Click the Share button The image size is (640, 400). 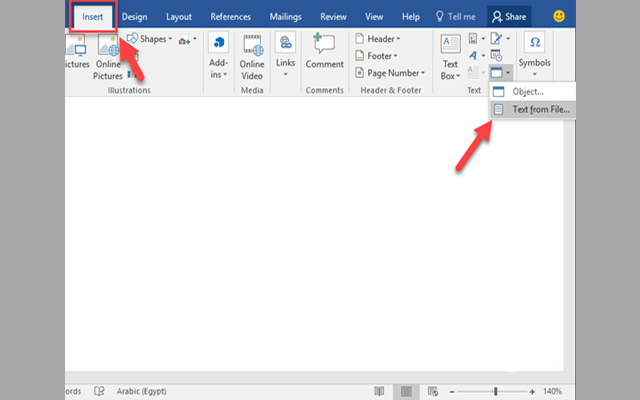[510, 17]
